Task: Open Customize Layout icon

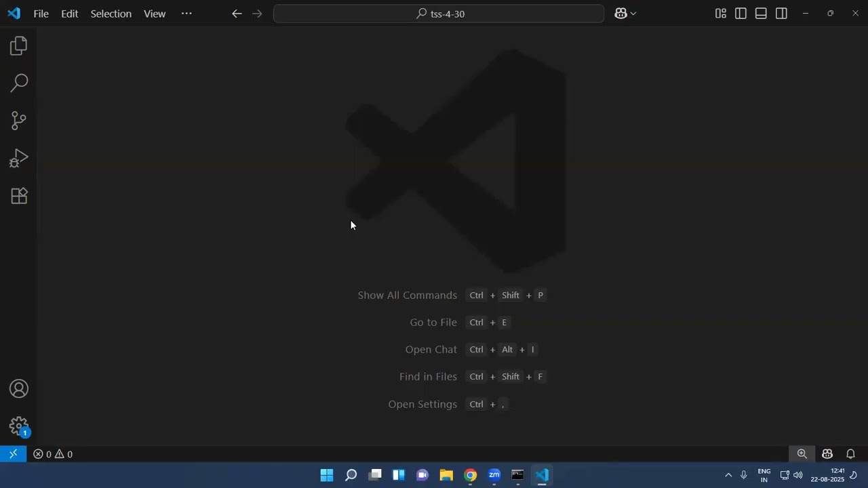Action: click(721, 14)
